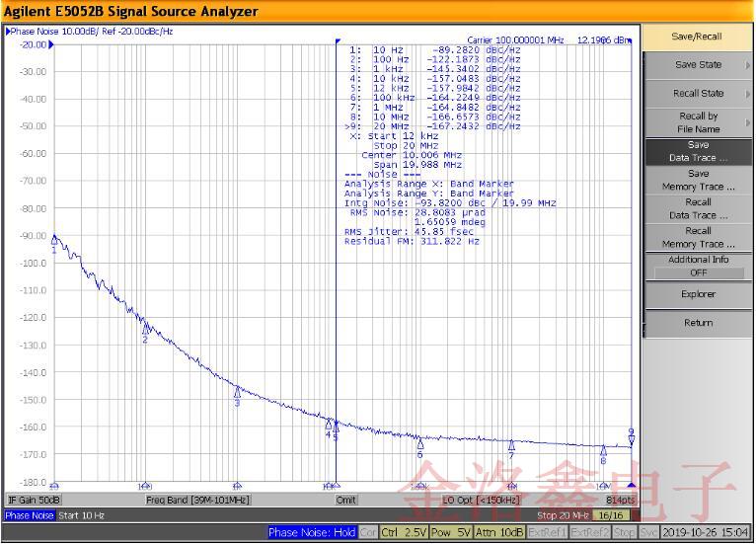Select the Save/Recall menu header
This screenshot has width=756, height=544.
point(697,37)
